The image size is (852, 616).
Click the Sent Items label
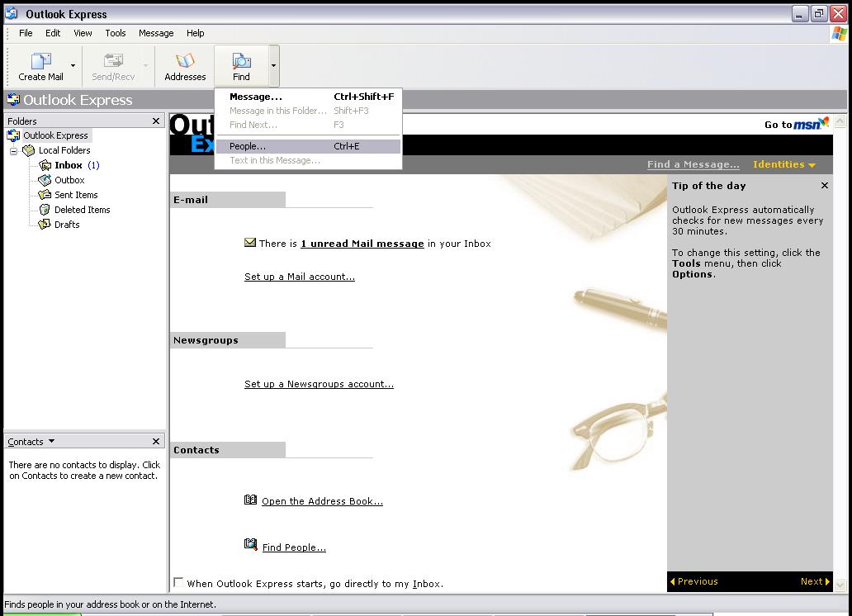point(76,195)
